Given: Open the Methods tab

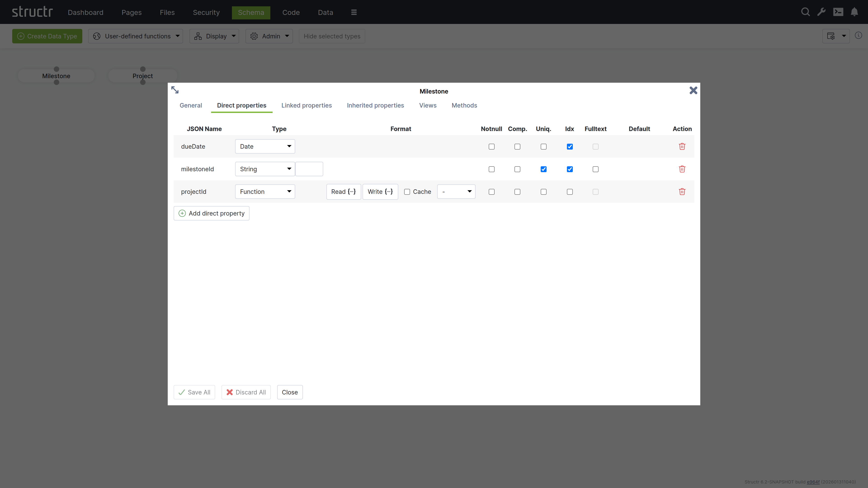Looking at the screenshot, I should coord(464,106).
